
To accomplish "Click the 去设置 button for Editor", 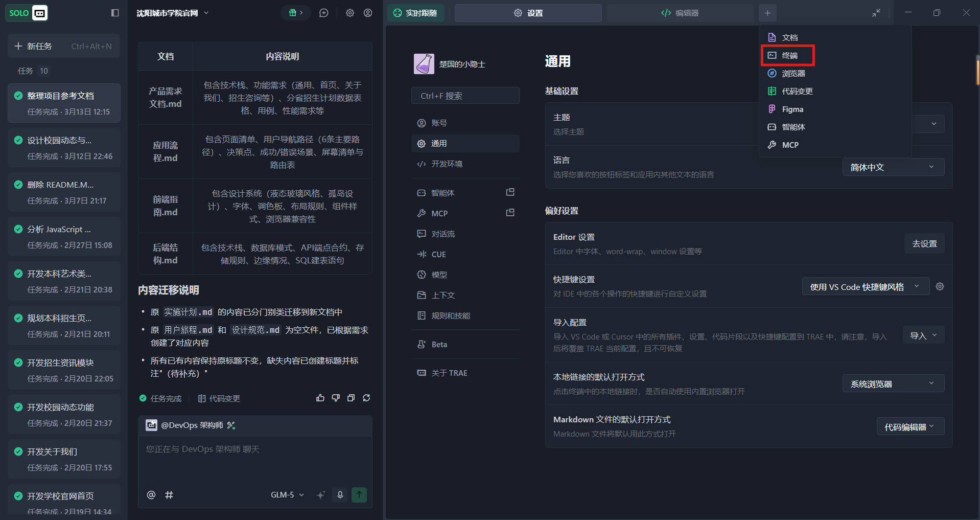I will point(924,243).
